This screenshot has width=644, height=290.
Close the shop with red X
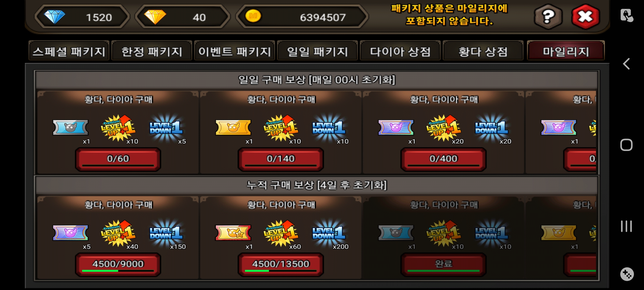[585, 17]
